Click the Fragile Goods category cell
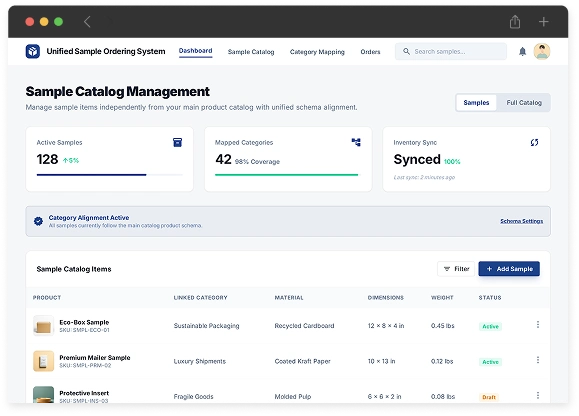Screen dimensions: 579x416 point(193,396)
